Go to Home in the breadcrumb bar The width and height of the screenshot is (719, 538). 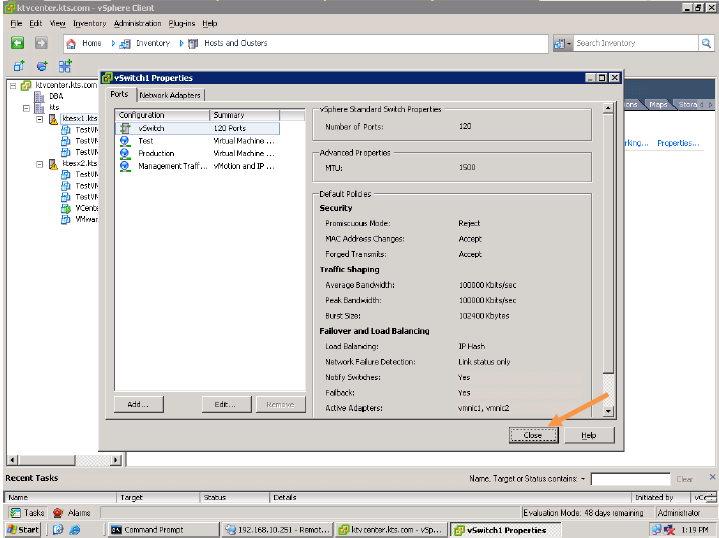point(92,43)
